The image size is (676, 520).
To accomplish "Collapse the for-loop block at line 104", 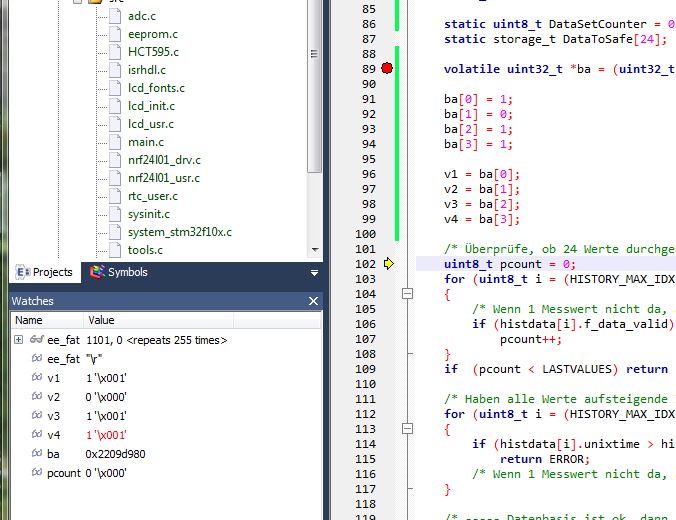I will (x=407, y=294).
